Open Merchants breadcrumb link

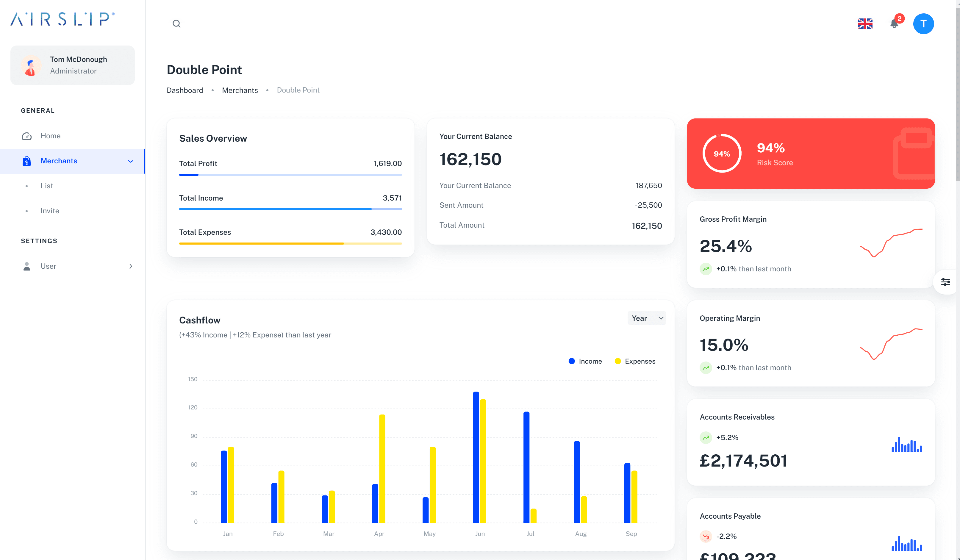coord(240,90)
